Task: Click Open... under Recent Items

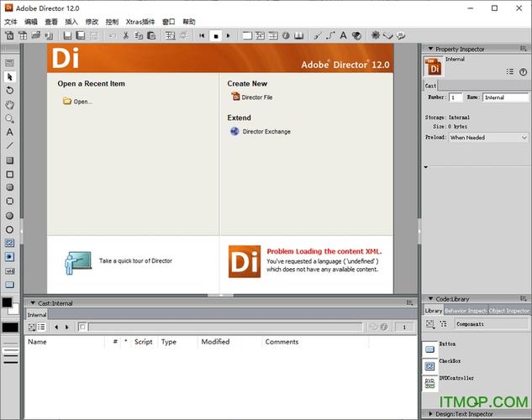Action: pos(77,102)
